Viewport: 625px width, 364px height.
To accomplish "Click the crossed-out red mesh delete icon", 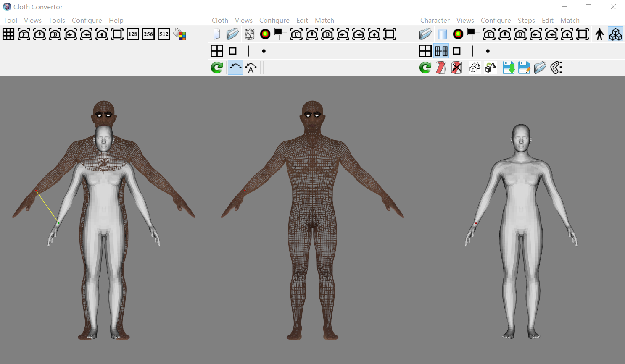I will point(456,68).
